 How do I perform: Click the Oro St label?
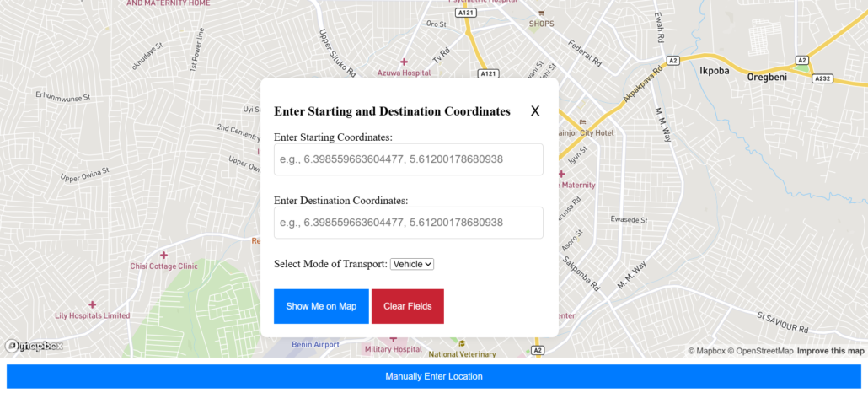437,24
